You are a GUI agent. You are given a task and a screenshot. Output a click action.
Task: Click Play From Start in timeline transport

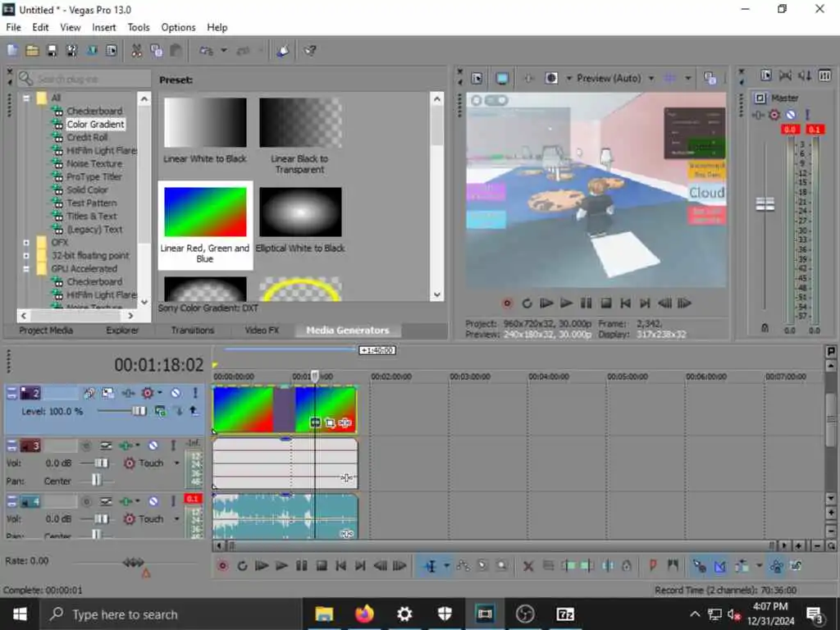click(x=262, y=566)
